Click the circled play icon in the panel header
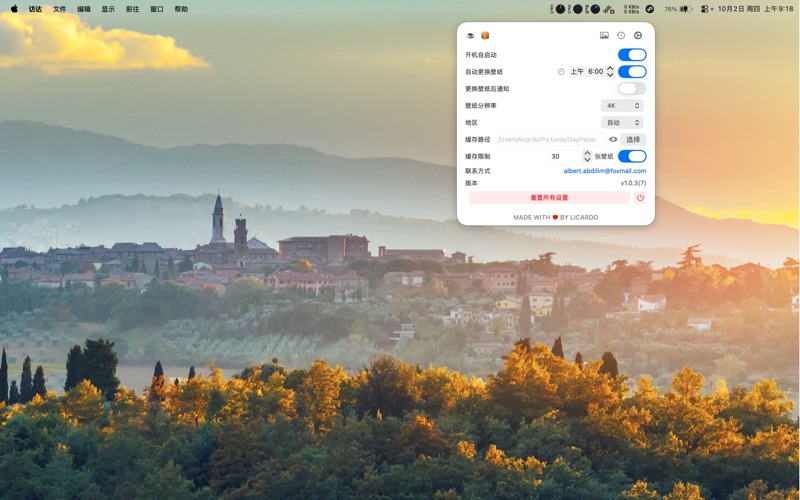800x500 pixels. point(638,35)
